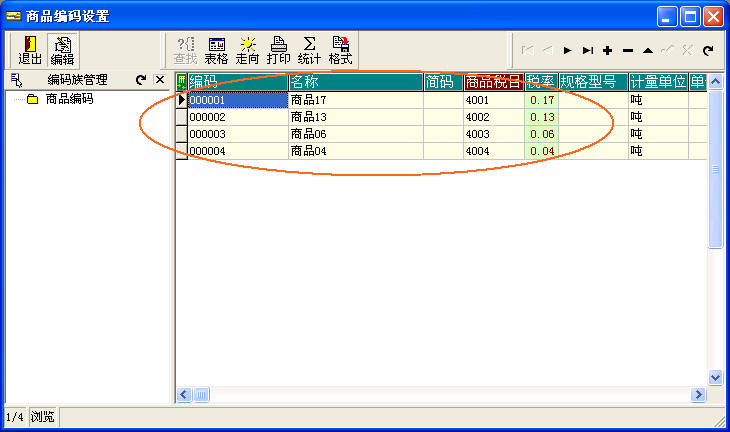Screen dimensions: 730x432
Task: Click vertical scrollbar up arrow
Action: tap(716, 82)
